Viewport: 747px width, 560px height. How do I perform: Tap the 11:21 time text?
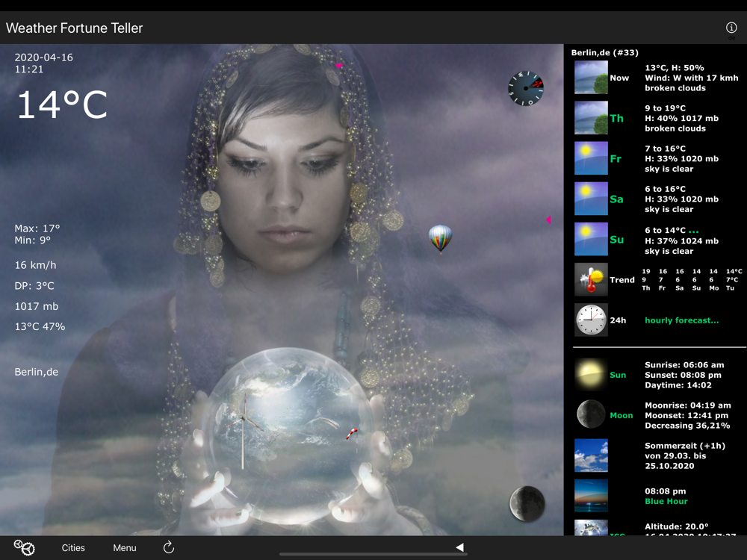pos(29,69)
